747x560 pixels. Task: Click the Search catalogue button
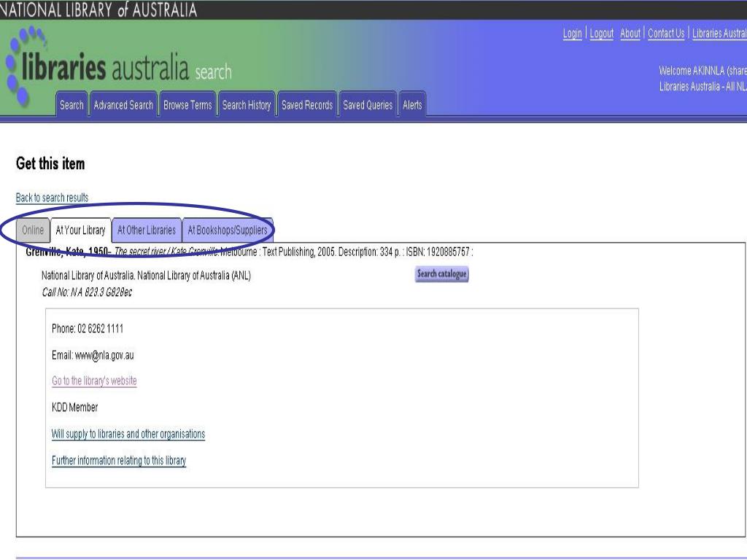point(441,274)
